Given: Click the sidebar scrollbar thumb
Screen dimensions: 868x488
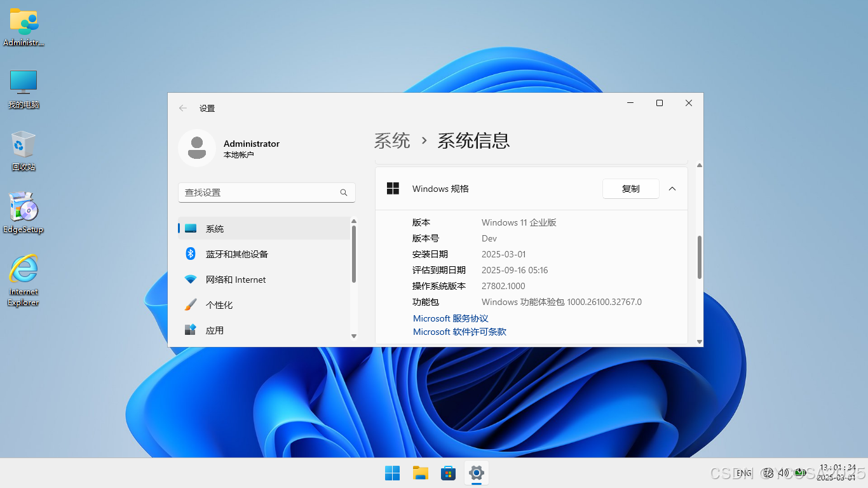Looking at the screenshot, I should point(354,254).
